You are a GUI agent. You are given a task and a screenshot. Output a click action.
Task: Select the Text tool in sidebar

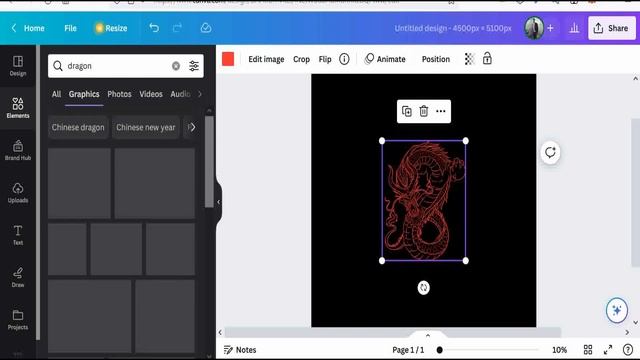point(18,235)
